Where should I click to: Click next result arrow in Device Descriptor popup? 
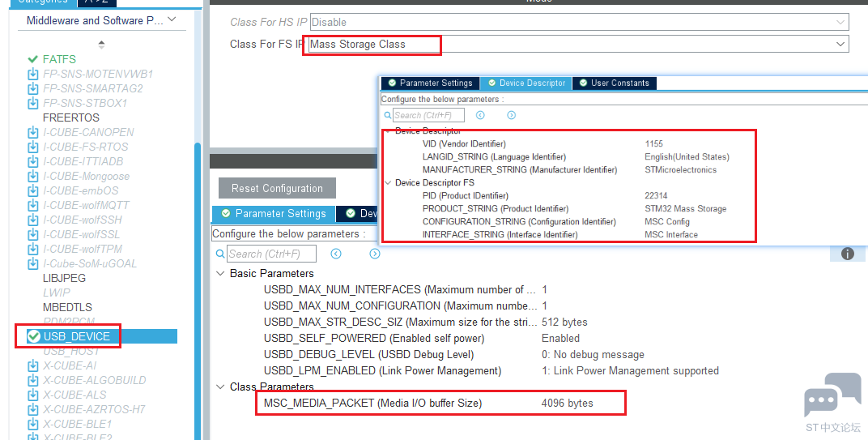point(512,115)
